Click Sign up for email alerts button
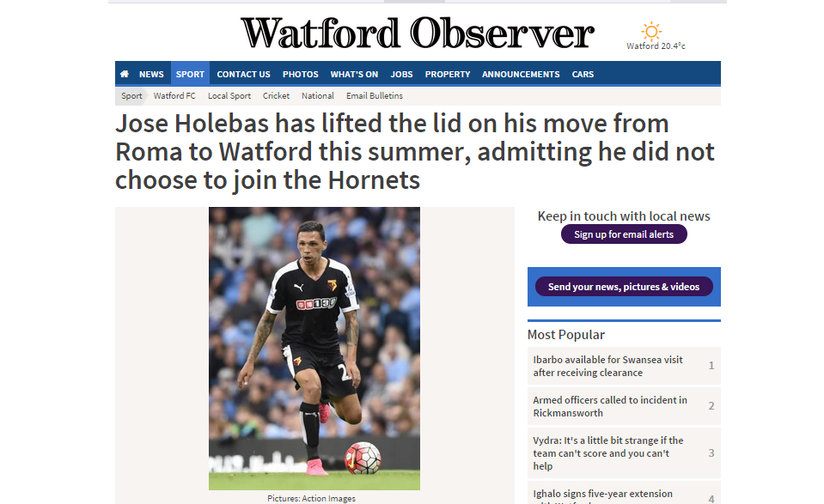824x504 pixels. (624, 234)
